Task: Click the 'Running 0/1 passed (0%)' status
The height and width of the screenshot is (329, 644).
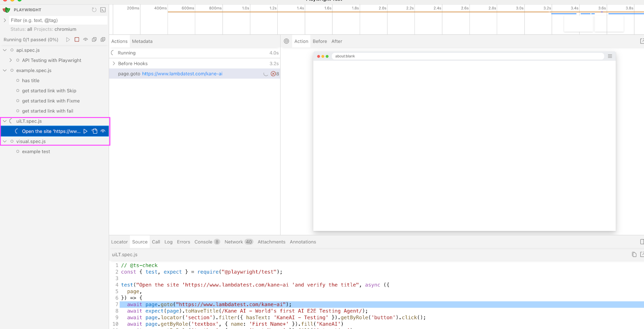Action: (31, 39)
